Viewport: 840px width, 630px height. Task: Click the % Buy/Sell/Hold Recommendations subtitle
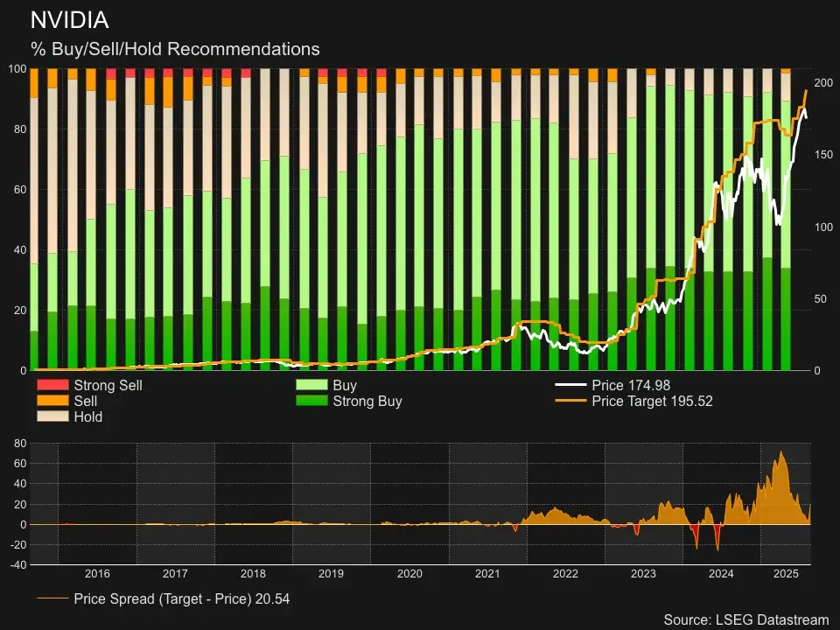(175, 49)
